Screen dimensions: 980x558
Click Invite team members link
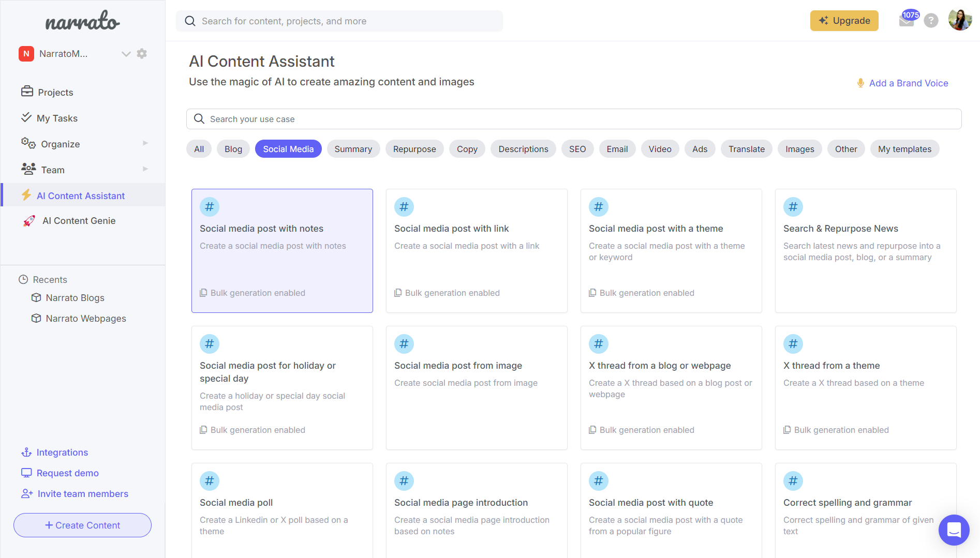83,494
